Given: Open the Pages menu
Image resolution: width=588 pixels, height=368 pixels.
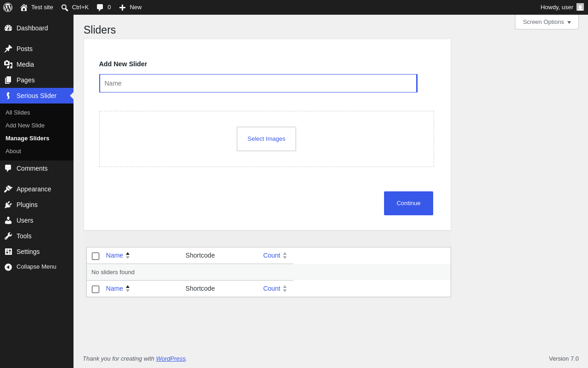Looking at the screenshot, I should pos(37,80).
